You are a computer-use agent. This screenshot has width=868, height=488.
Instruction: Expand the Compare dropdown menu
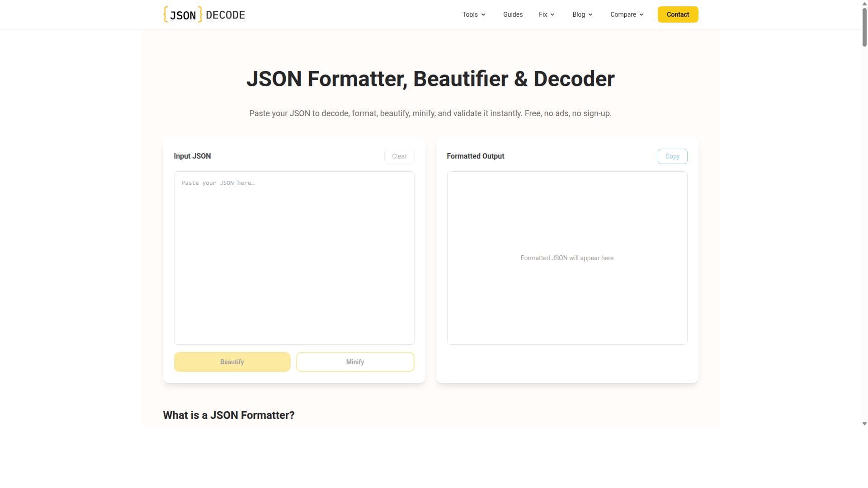tap(627, 14)
